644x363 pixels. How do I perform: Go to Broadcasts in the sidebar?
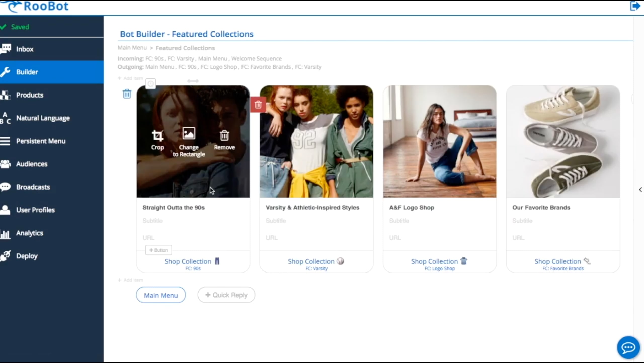[x=33, y=187]
